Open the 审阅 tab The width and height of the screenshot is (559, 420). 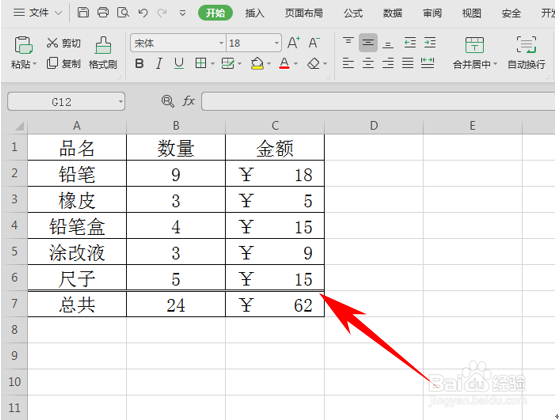[x=432, y=13]
